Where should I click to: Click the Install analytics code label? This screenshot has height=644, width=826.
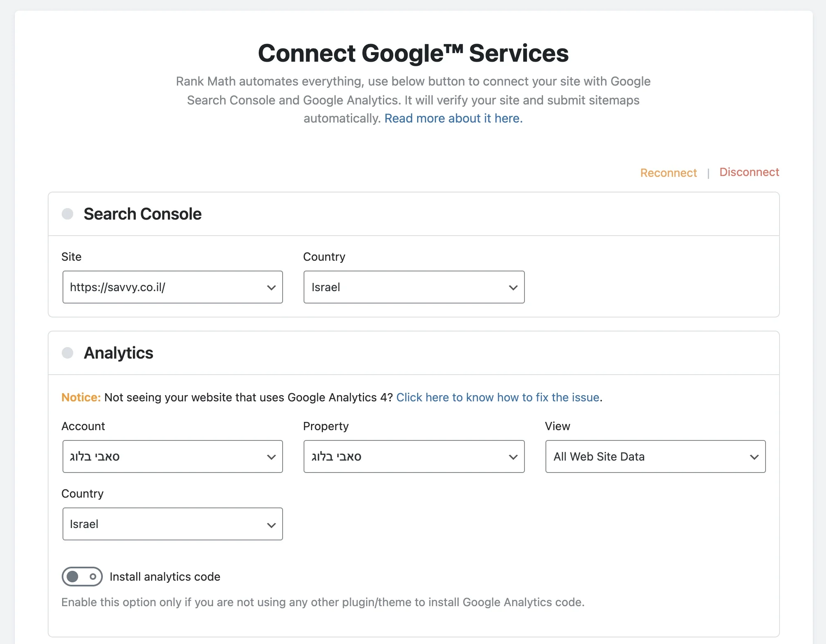point(165,577)
